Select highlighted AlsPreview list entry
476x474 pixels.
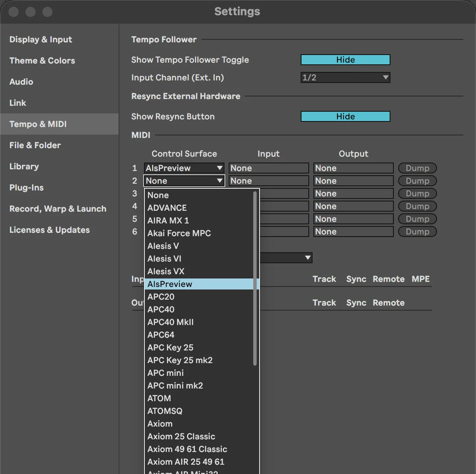click(x=199, y=284)
